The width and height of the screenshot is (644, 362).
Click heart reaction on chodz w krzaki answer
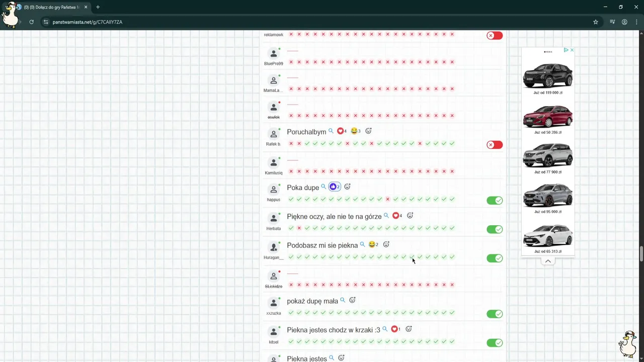point(395,329)
